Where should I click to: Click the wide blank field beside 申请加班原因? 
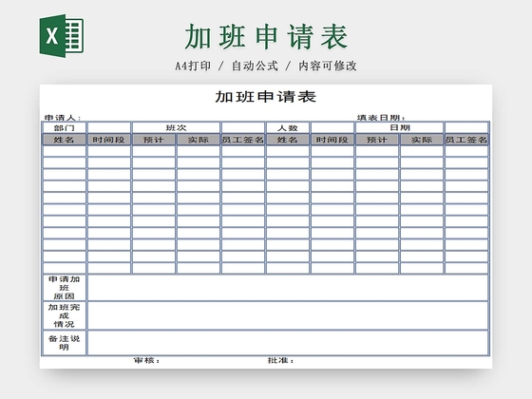[x=288, y=288]
